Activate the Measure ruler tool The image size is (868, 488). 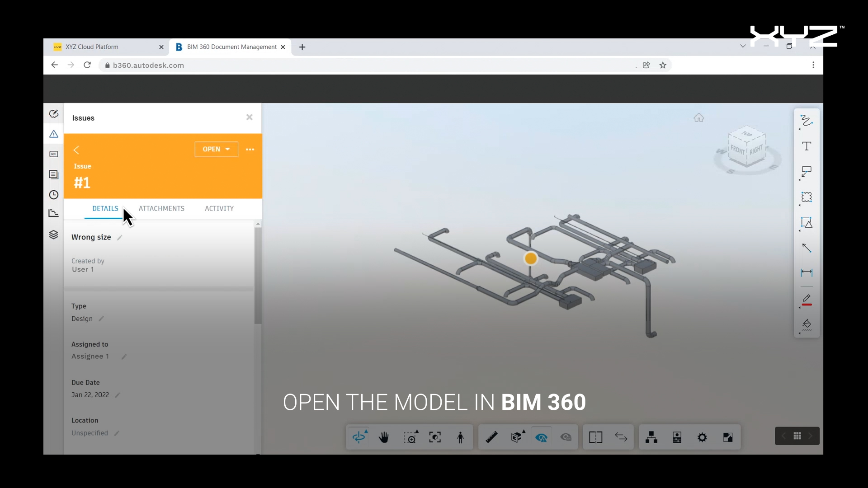491,437
